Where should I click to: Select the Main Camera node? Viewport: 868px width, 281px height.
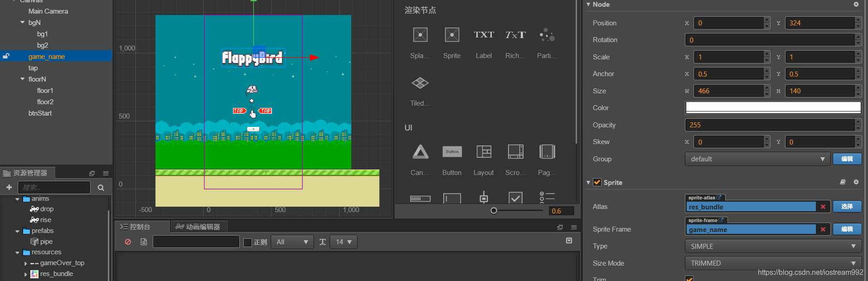click(x=48, y=11)
